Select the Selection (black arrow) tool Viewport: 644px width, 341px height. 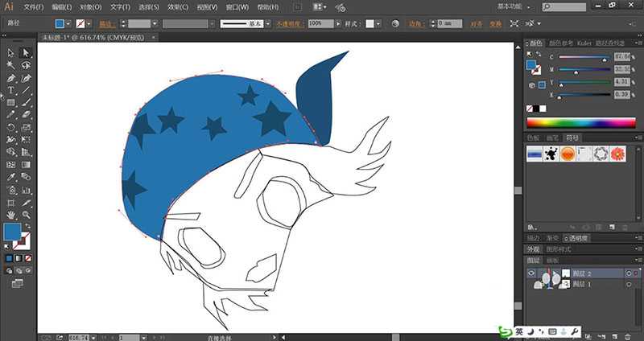(x=11, y=53)
